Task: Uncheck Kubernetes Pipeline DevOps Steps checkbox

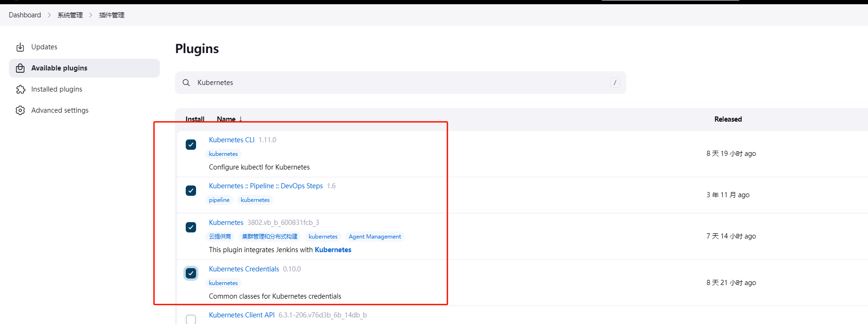Action: (191, 191)
